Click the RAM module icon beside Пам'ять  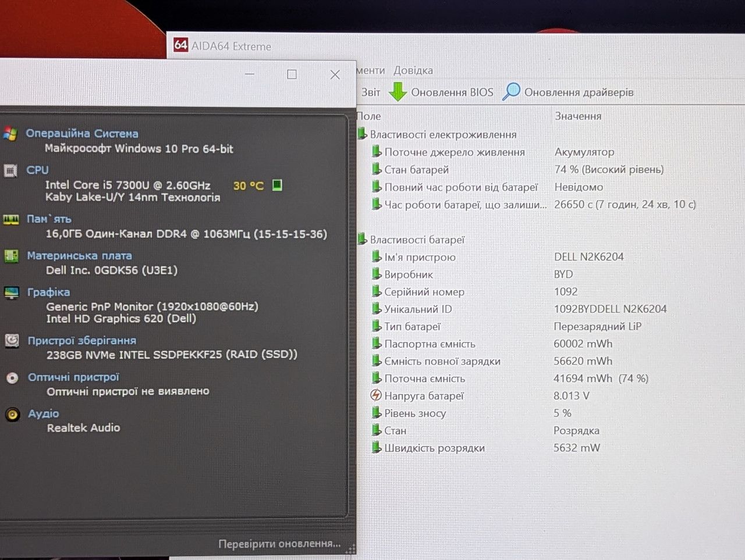point(11,219)
